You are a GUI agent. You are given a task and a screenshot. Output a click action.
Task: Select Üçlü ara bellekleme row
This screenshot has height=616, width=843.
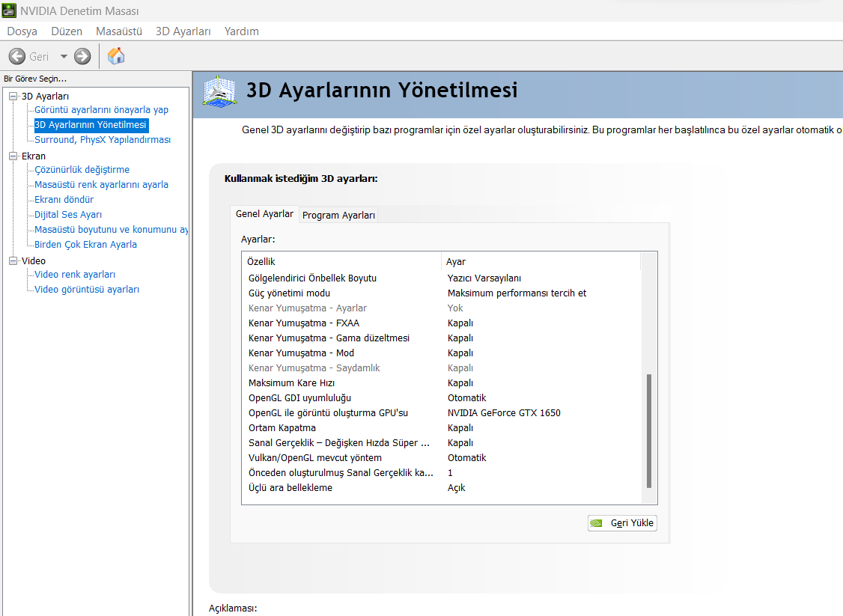[x=442, y=488]
